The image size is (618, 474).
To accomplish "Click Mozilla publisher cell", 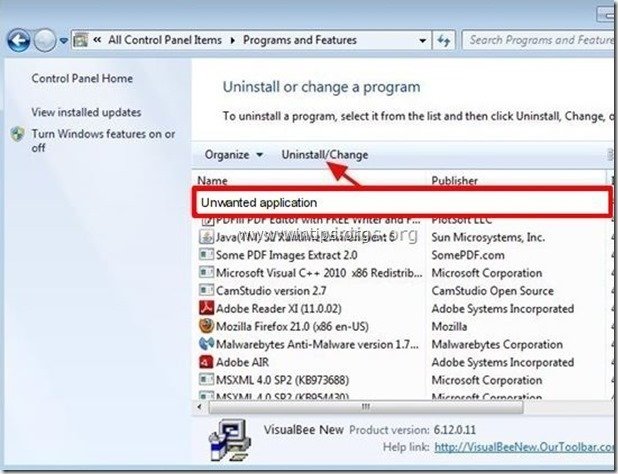I will (x=449, y=327).
